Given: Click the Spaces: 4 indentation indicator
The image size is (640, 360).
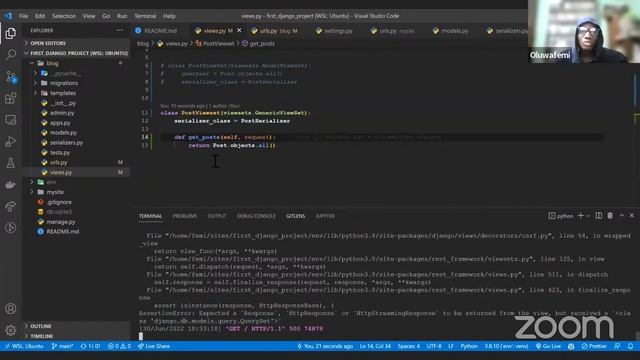Looking at the screenshot, I should 409,346.
